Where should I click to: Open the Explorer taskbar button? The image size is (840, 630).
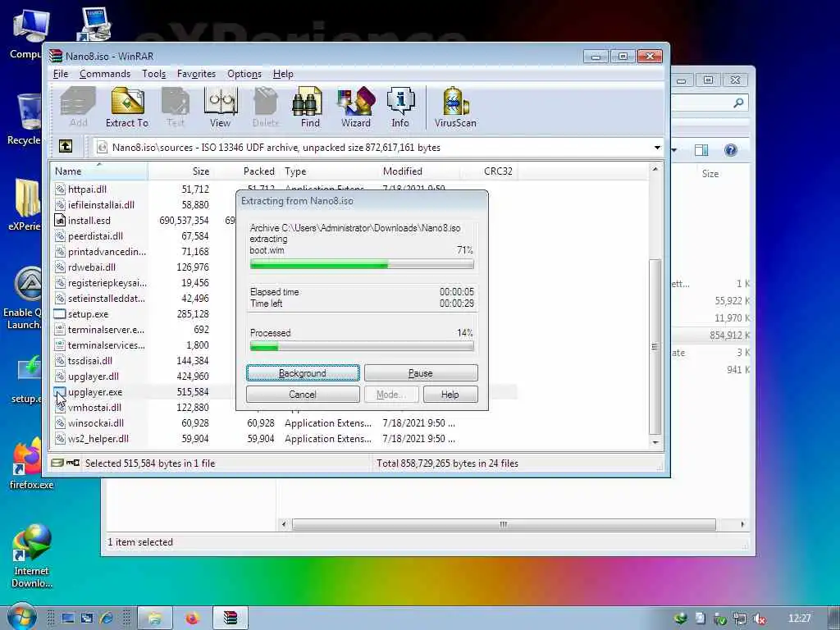point(155,619)
